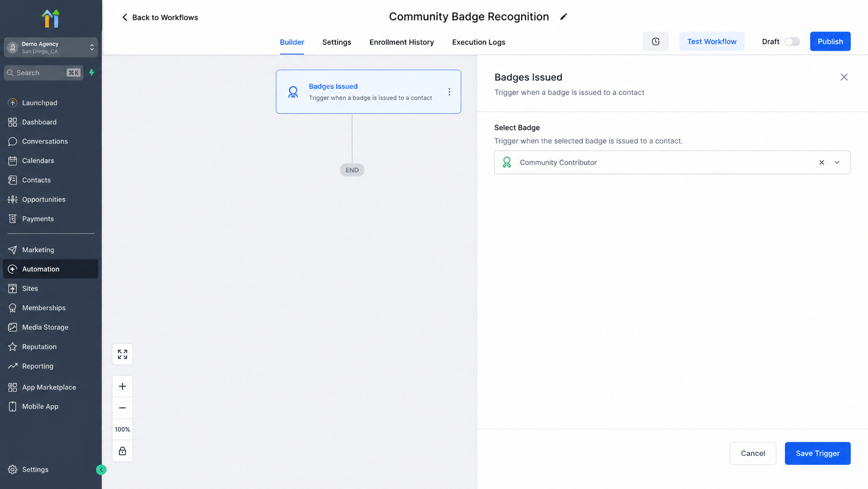Open the Enrollment History tab
The height and width of the screenshot is (489, 868).
click(x=401, y=42)
